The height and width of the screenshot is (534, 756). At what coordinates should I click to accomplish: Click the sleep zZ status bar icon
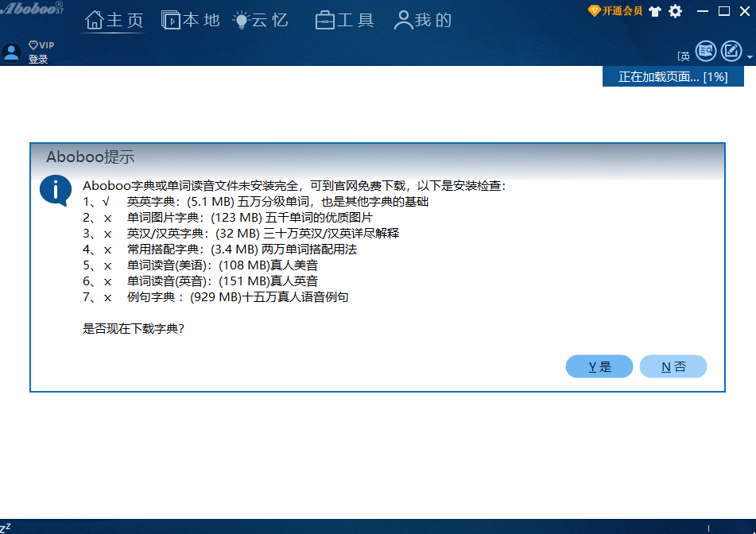click(x=6, y=528)
